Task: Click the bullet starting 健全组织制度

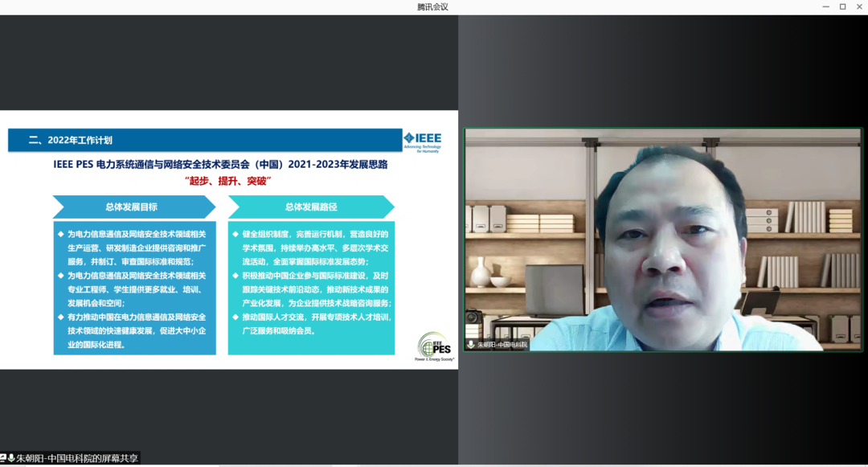Action: pos(311,248)
